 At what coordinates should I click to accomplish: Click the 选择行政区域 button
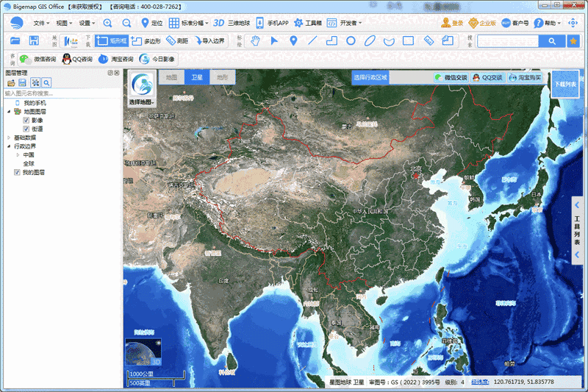coord(370,76)
